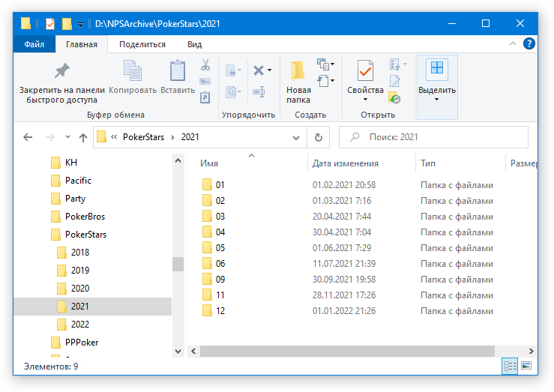Click the Delete X icon
The height and width of the screenshot is (392, 554).
[259, 70]
